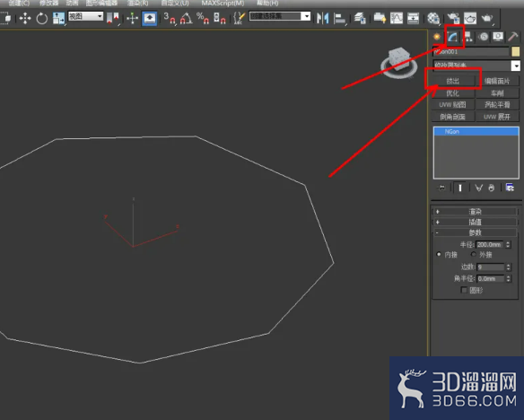The image size is (524, 420).
Task: Click the 挤出 (Extrude) modifier button
Action: tap(453, 81)
